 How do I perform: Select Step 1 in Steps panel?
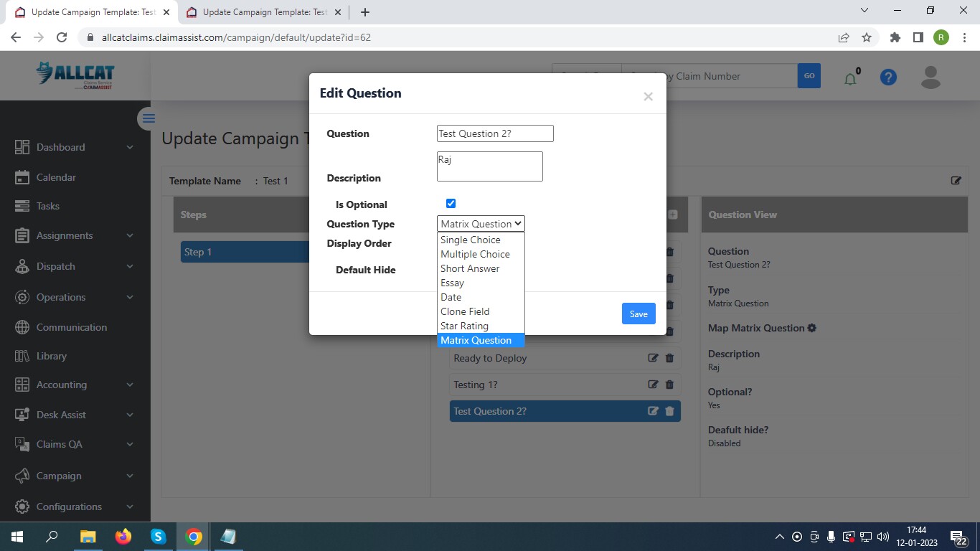(245, 252)
